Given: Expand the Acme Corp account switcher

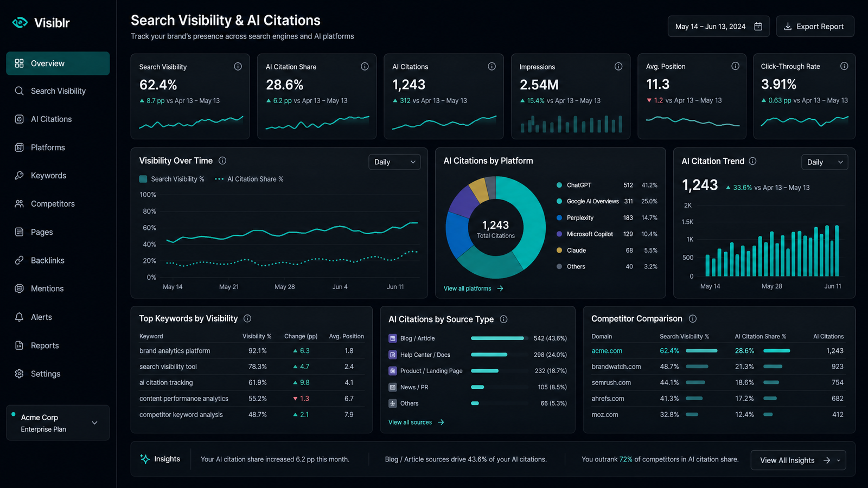Looking at the screenshot, I should point(58,423).
